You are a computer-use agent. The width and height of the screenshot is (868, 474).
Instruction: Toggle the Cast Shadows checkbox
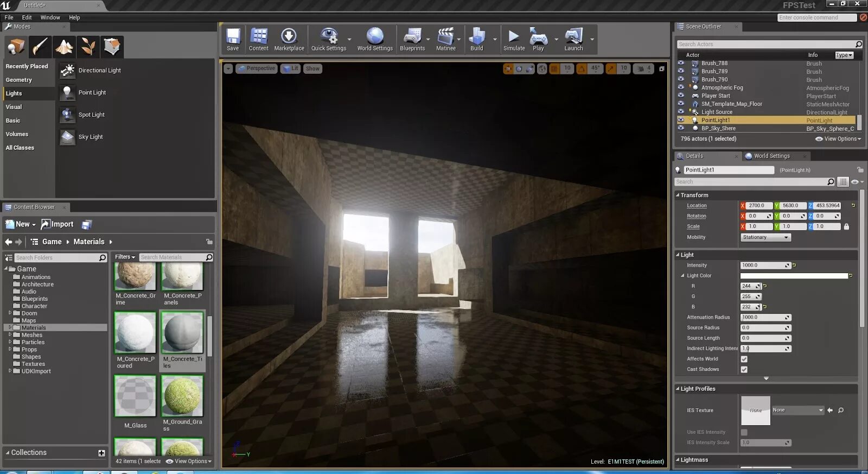coord(744,369)
